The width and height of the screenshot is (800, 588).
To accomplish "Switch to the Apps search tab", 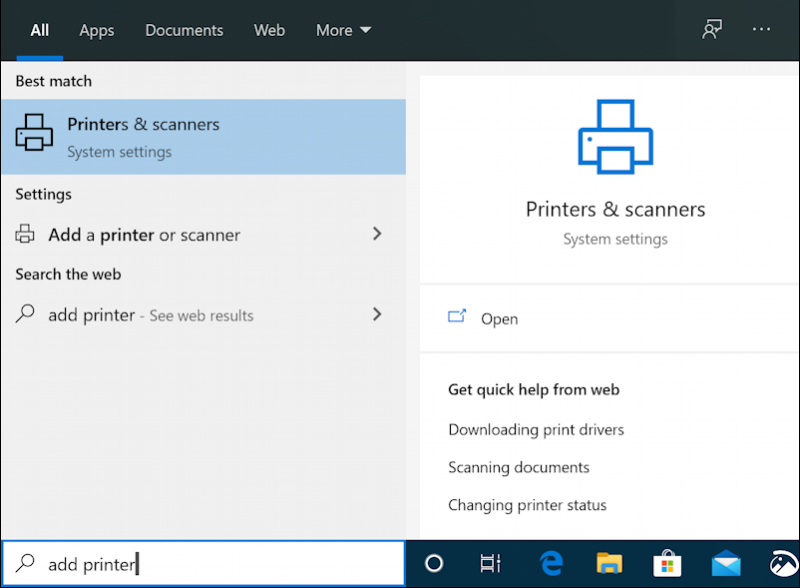I will pyautogui.click(x=96, y=30).
